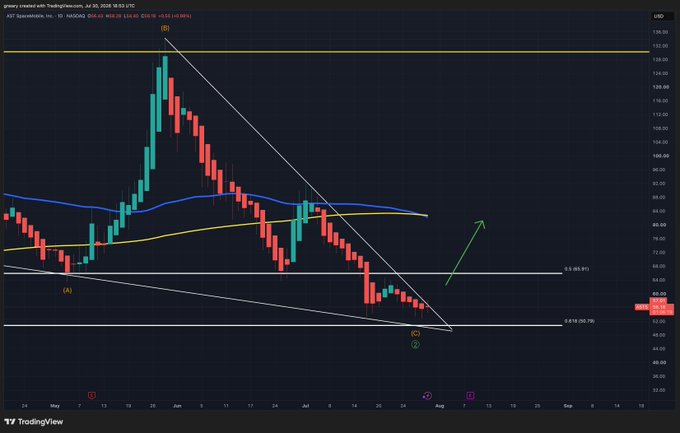680x433 pixels.
Task: Select the 0.5 (65.91) Fibonacci label
Action: click(576, 269)
